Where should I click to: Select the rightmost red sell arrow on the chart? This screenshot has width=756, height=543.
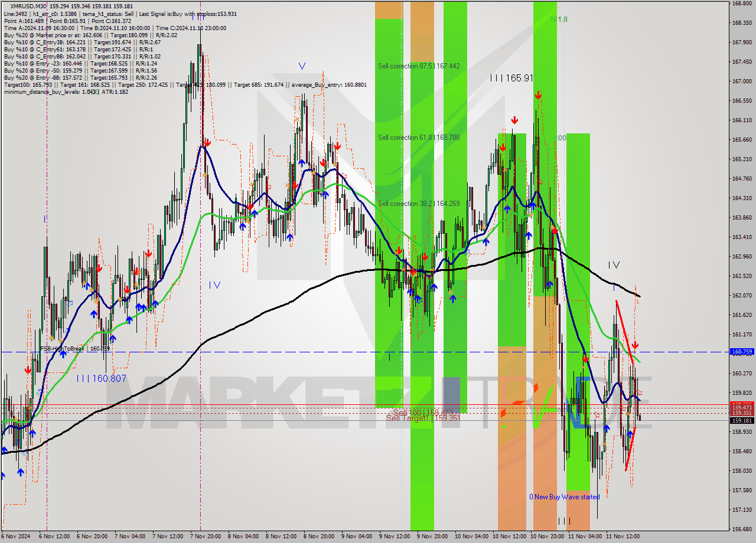(635, 345)
